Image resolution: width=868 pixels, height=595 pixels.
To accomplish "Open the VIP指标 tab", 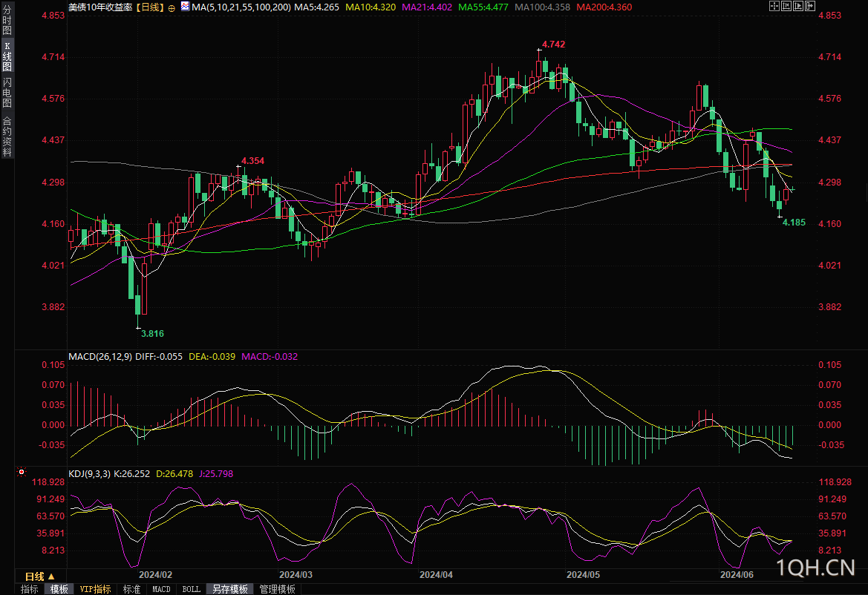I will pyautogui.click(x=95, y=589).
